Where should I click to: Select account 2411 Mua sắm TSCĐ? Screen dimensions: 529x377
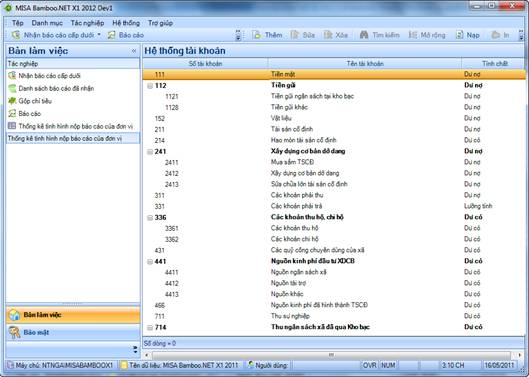334,162
